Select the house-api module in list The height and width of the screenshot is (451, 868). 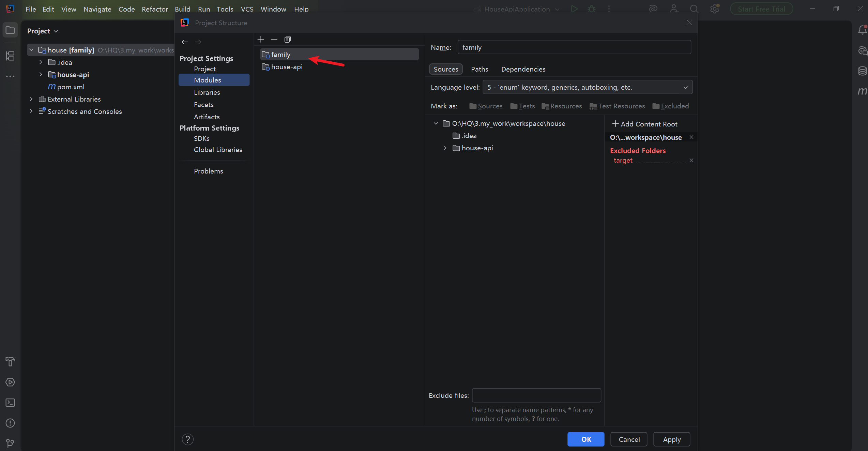pyautogui.click(x=287, y=67)
